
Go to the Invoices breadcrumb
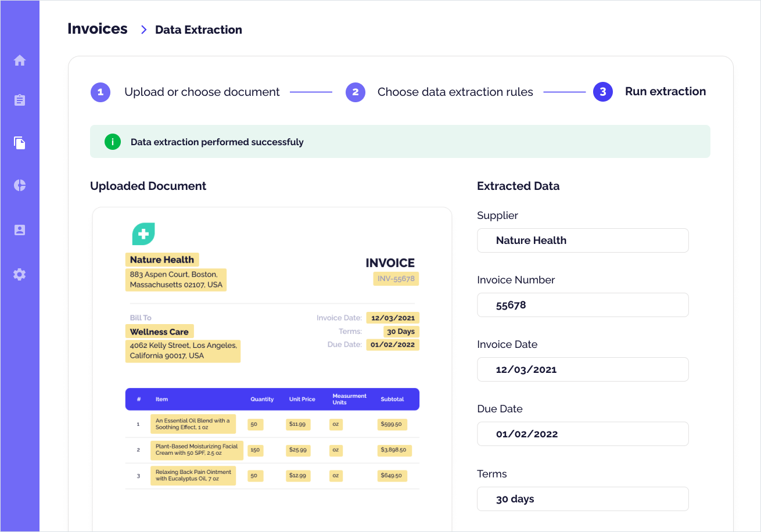point(98,29)
